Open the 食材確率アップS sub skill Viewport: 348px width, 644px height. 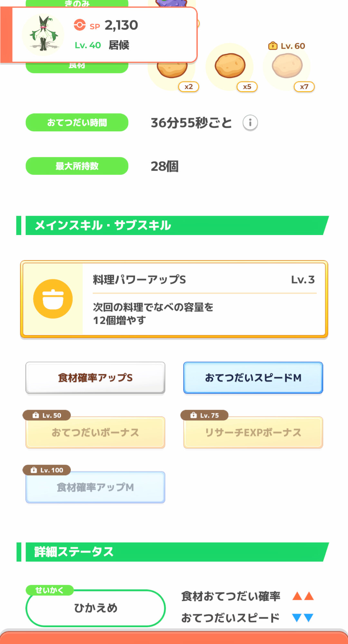pyautogui.click(x=95, y=378)
